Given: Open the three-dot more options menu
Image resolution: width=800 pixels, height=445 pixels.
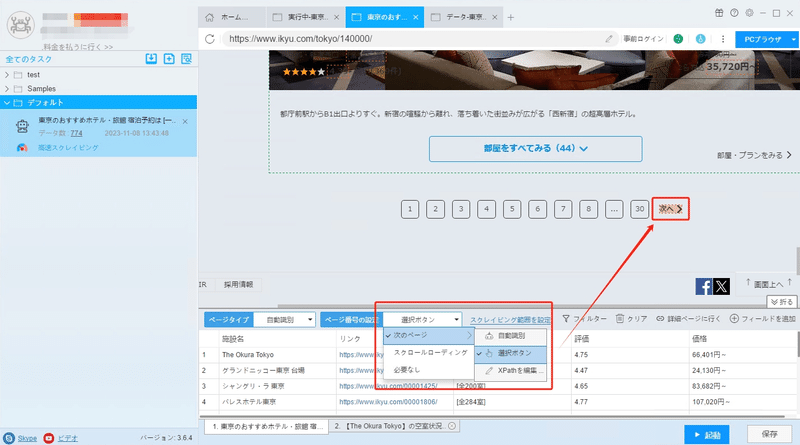Looking at the screenshot, I should pos(723,39).
